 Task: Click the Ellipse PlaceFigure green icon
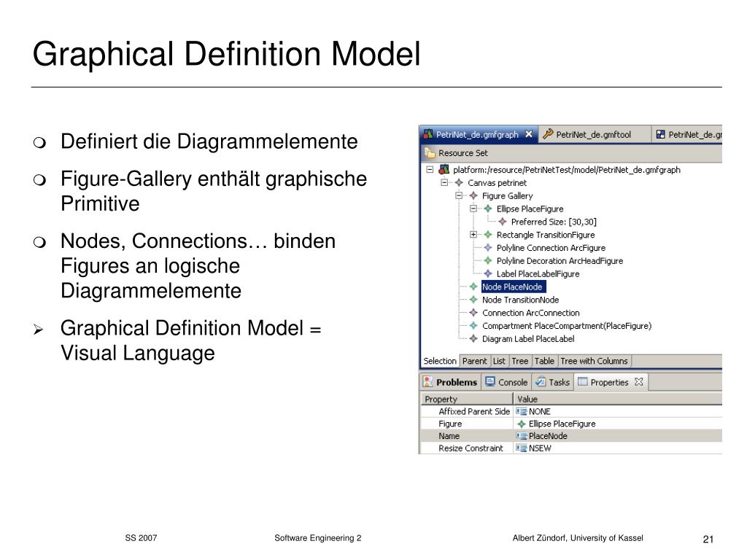488,209
